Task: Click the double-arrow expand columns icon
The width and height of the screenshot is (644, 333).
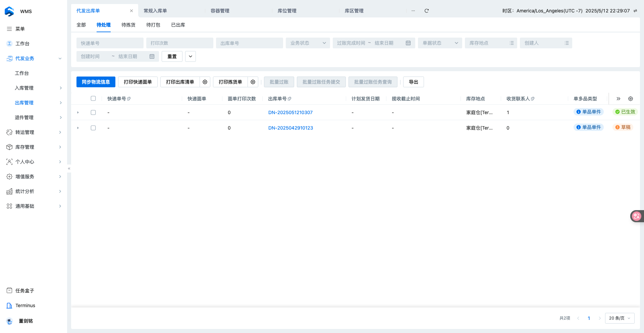Action: click(x=619, y=99)
